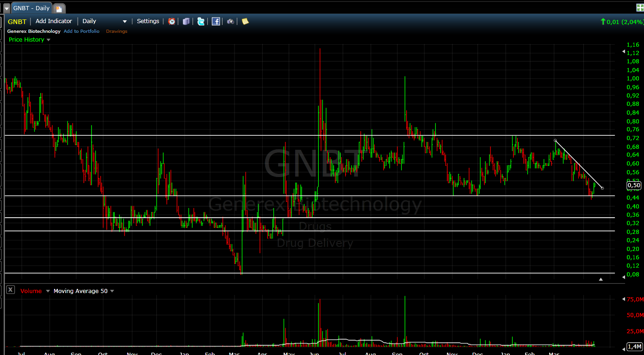Click the arrow marker beside 1,12 on price scale
Screen dimensions: 644x355
(x=623, y=52)
